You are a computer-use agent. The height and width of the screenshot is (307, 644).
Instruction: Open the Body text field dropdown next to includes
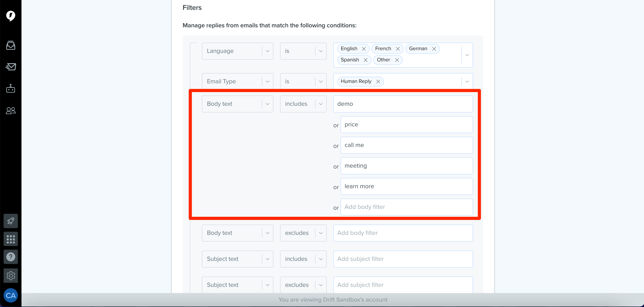click(x=237, y=104)
